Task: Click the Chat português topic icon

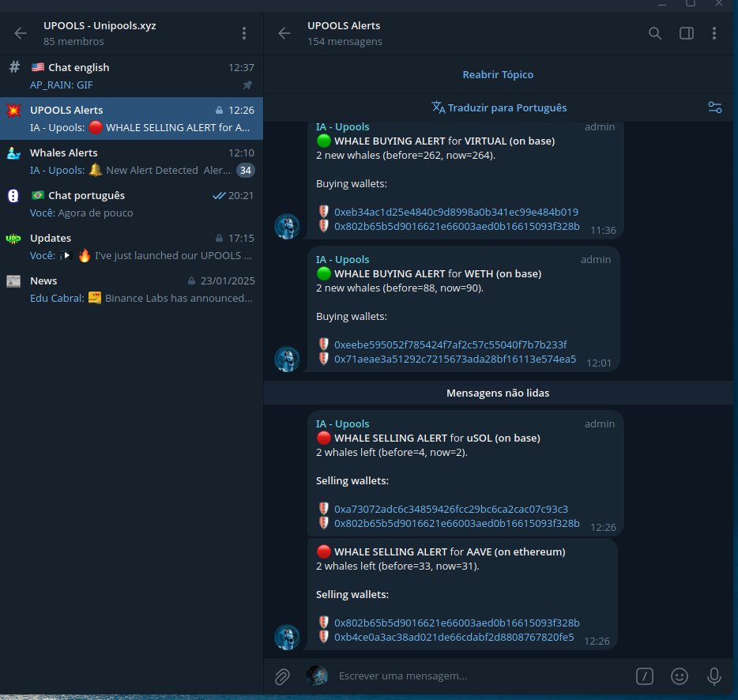Action: 13,195
